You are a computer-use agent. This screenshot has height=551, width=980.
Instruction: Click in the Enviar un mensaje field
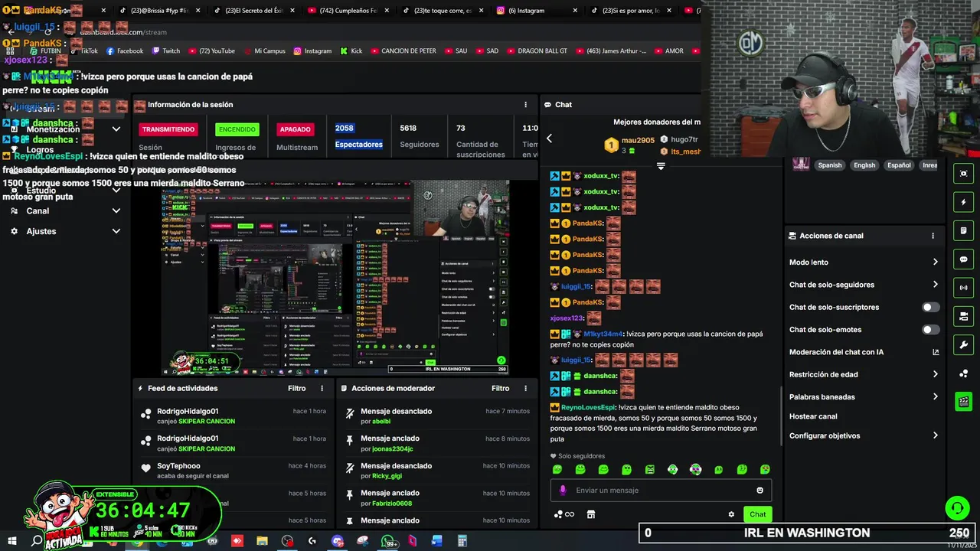click(661, 491)
